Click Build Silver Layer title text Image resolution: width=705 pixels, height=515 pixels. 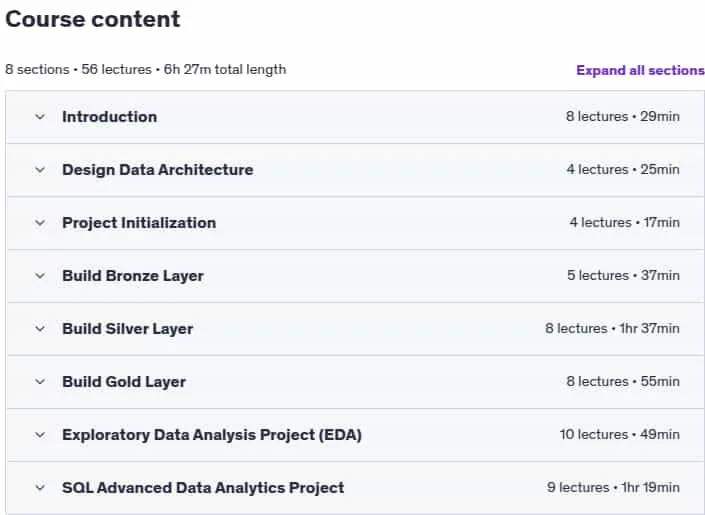coord(128,329)
